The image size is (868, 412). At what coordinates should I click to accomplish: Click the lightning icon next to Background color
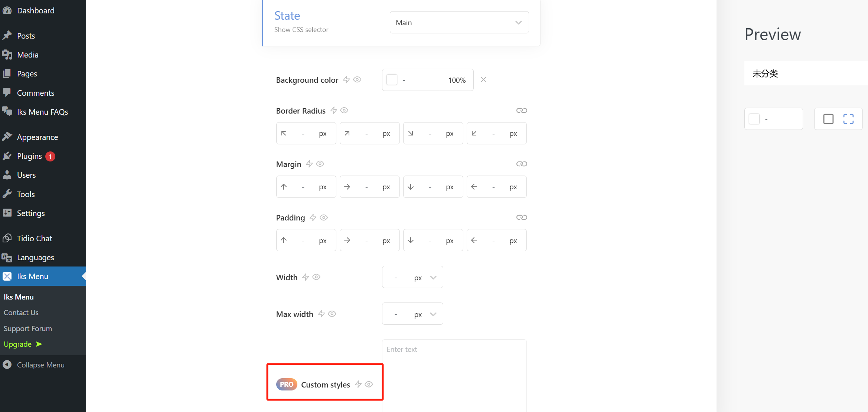(x=346, y=79)
